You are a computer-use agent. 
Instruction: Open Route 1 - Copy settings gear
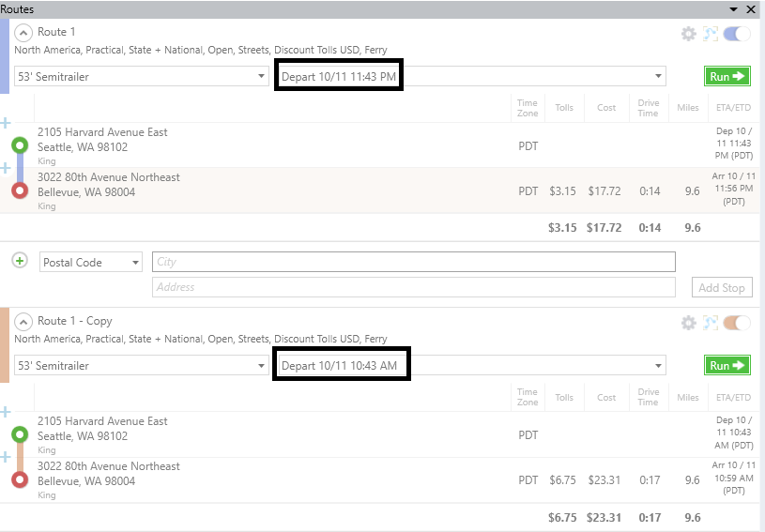[x=689, y=323]
